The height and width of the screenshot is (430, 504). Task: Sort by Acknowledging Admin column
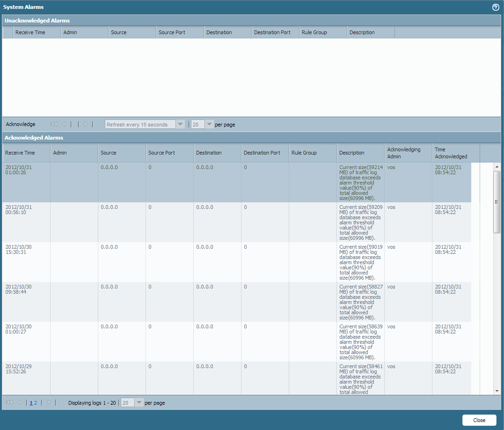(408, 153)
